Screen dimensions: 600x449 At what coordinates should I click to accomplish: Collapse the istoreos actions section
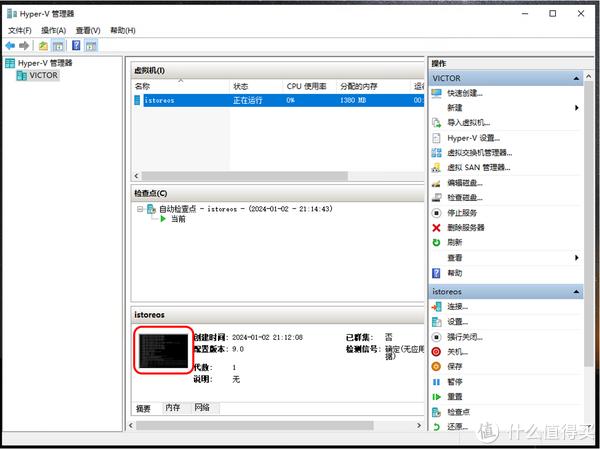click(576, 292)
